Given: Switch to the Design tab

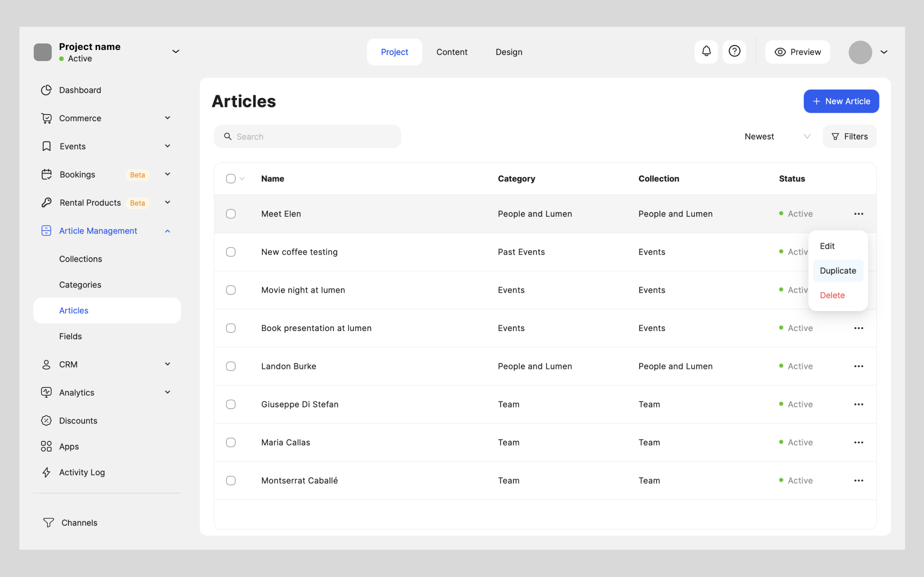Looking at the screenshot, I should [x=509, y=52].
